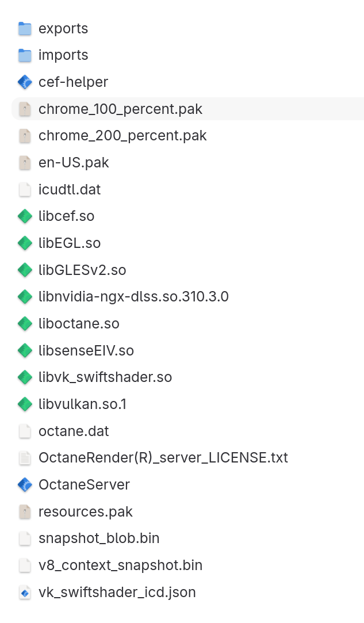Image resolution: width=364 pixels, height=623 pixels.
Task: Click the libcef.so library icon
Action: point(25,216)
